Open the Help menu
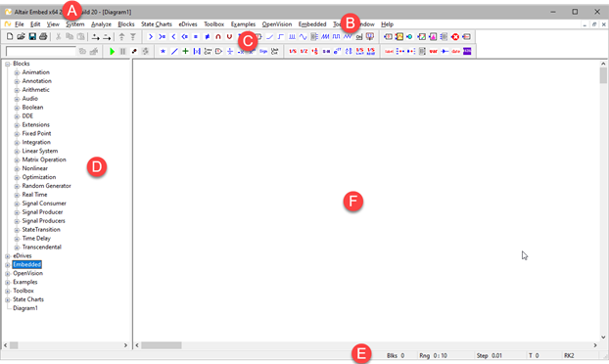 point(387,24)
